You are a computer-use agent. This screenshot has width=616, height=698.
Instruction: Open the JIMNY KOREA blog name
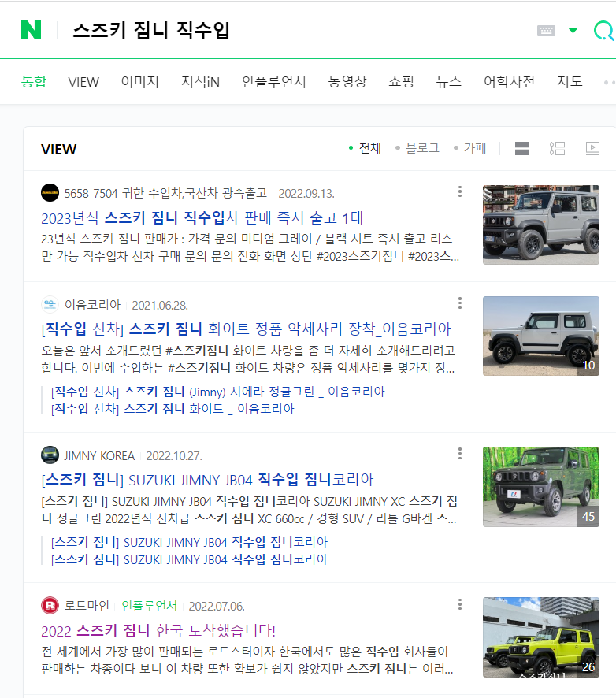pos(99,456)
